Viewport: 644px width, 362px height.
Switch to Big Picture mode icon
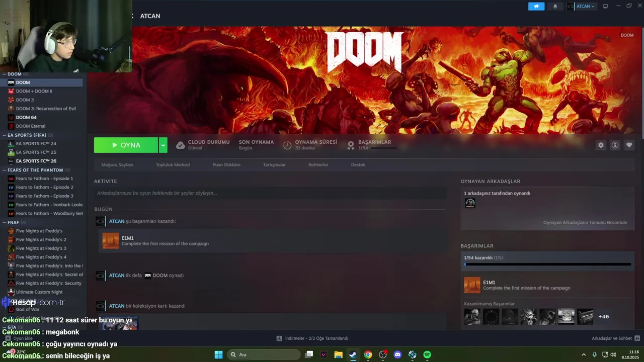click(x=605, y=6)
